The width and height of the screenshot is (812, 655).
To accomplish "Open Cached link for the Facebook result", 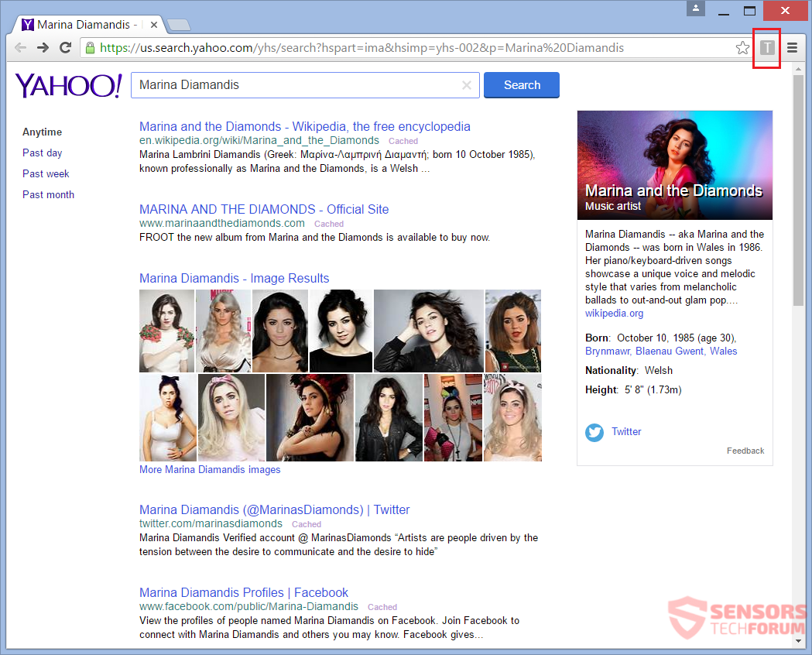I will (382, 607).
